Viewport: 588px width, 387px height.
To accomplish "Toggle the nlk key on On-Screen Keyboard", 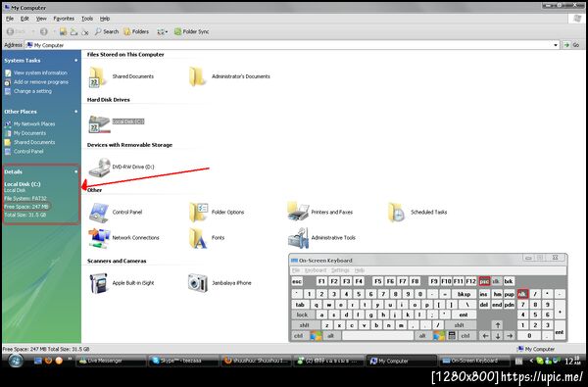I will [x=522, y=294].
